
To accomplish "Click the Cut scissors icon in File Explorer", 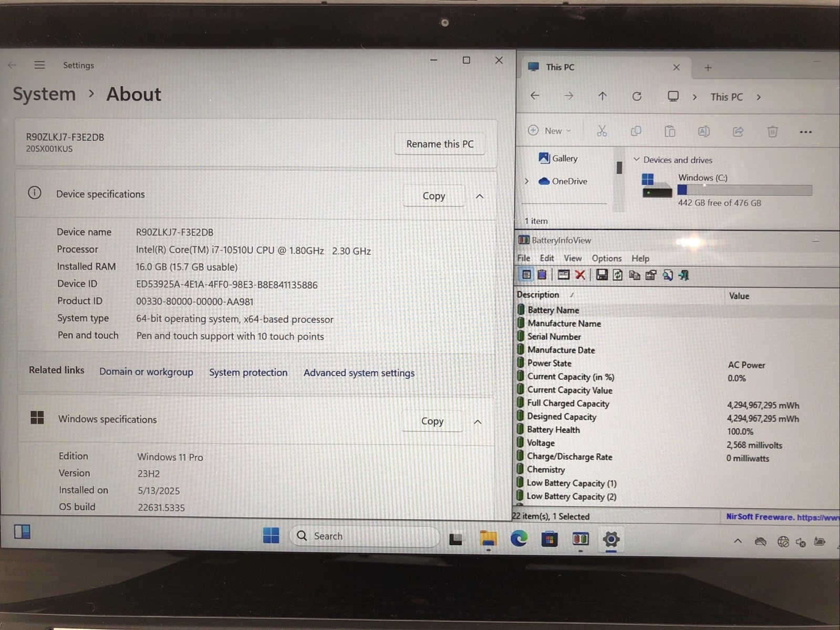I will [x=602, y=131].
